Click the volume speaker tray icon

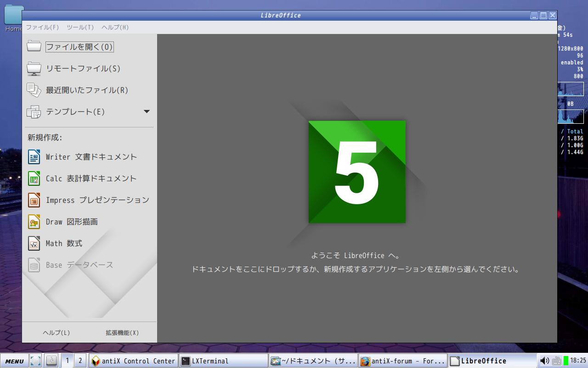point(544,361)
